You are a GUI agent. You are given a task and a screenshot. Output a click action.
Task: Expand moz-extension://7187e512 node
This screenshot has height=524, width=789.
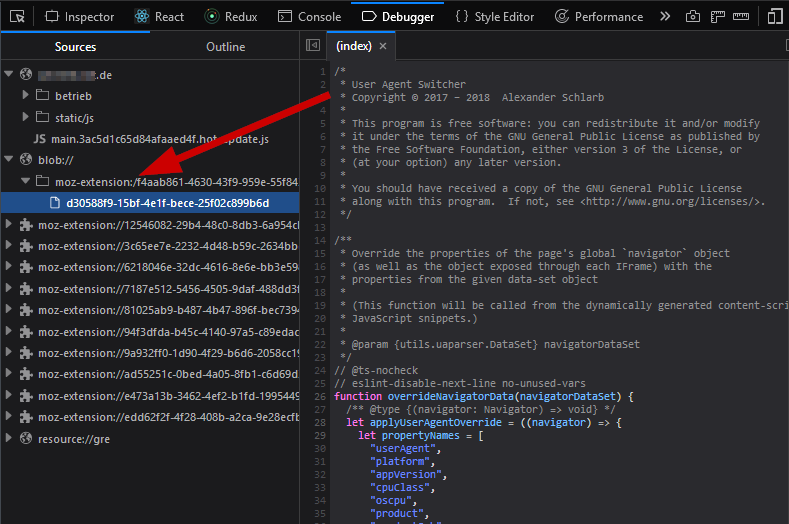pyautogui.click(x=9, y=288)
